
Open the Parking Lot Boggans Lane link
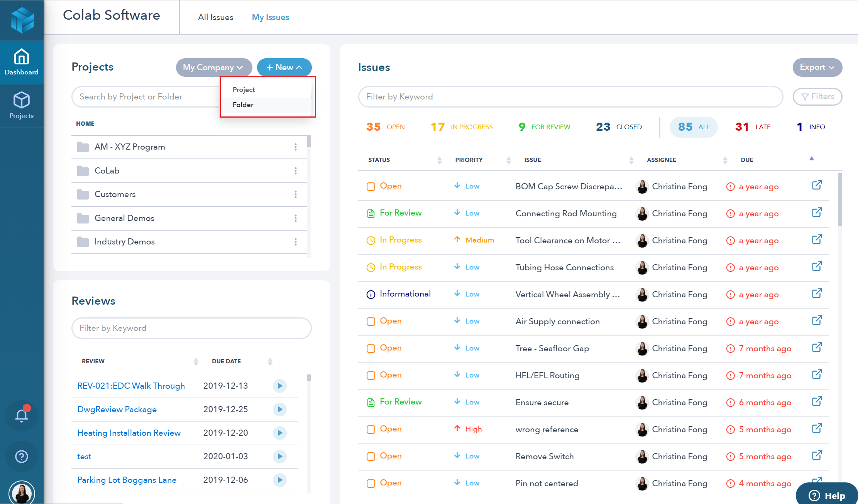coord(127,480)
